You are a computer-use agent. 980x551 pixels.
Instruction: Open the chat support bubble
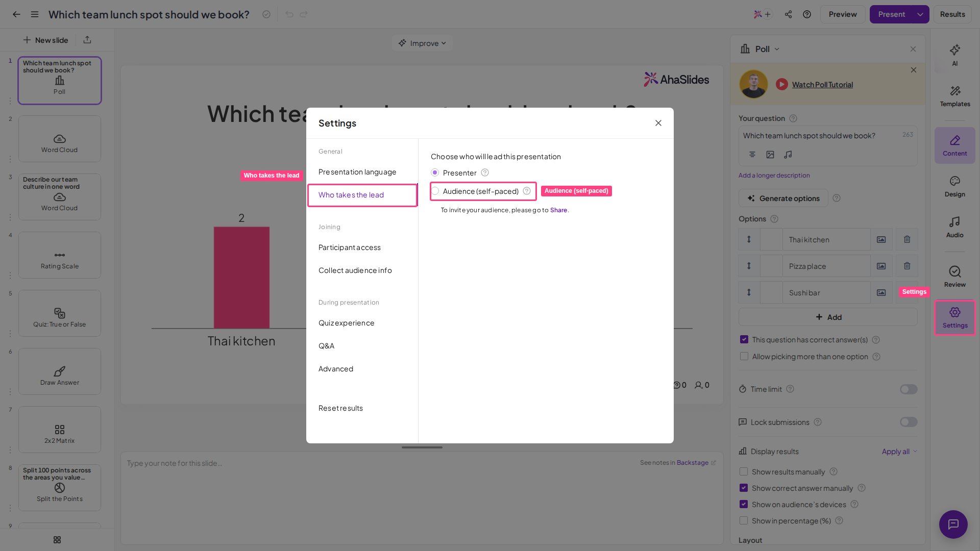pyautogui.click(x=953, y=524)
